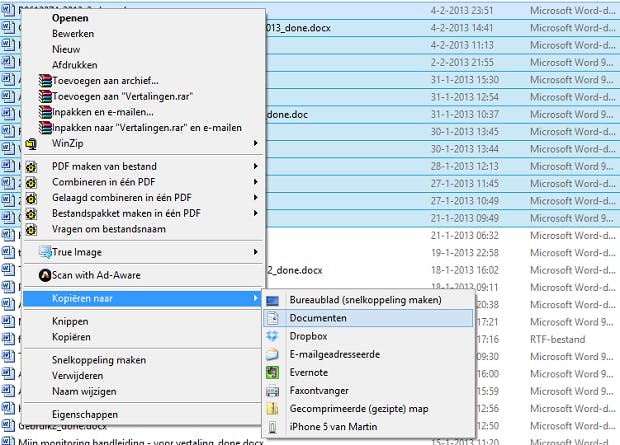Select Verwijderen to delete the files
The image size is (620, 445).
click(x=78, y=376)
